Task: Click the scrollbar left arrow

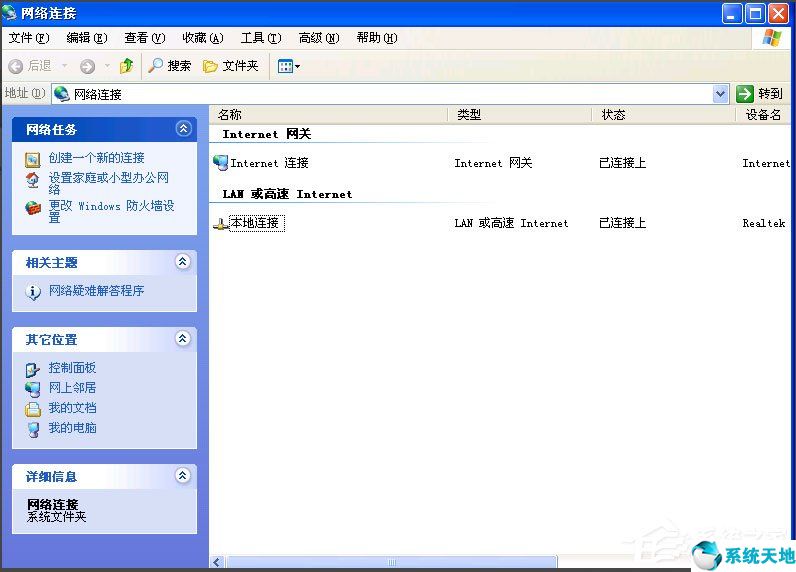Action: click(217, 562)
